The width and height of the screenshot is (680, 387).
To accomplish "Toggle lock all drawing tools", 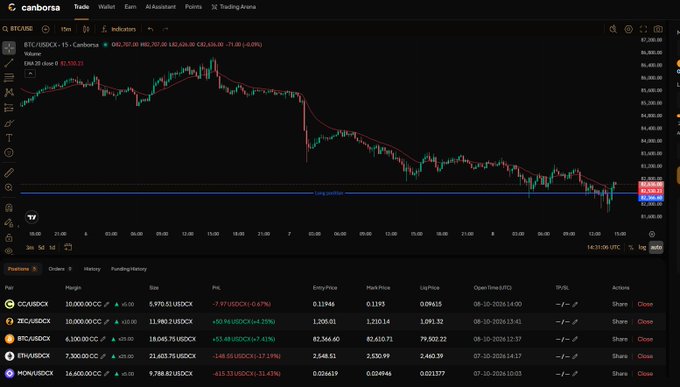I will tap(9, 238).
